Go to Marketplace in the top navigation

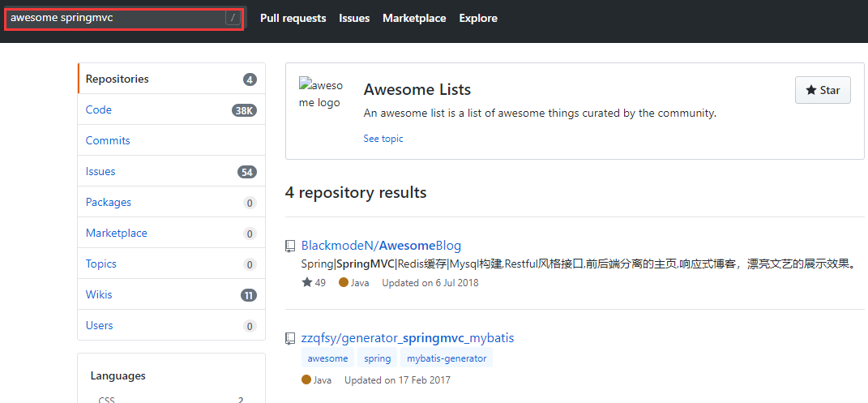tap(414, 19)
